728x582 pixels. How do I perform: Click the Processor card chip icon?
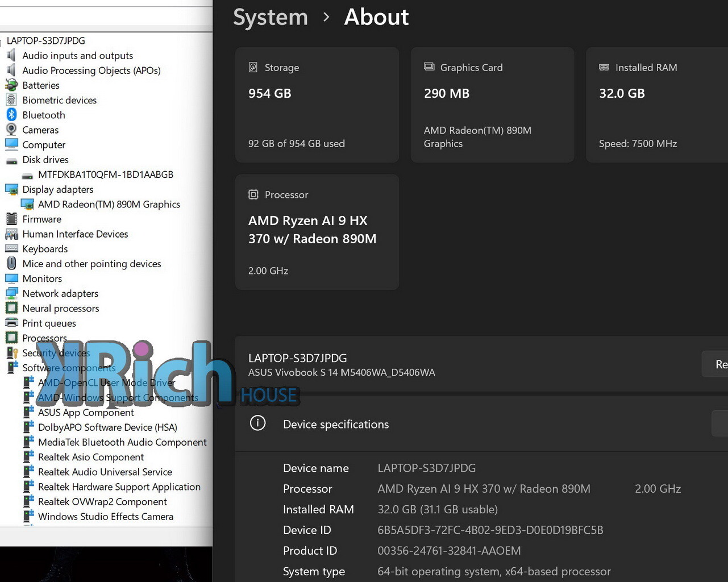click(x=253, y=194)
